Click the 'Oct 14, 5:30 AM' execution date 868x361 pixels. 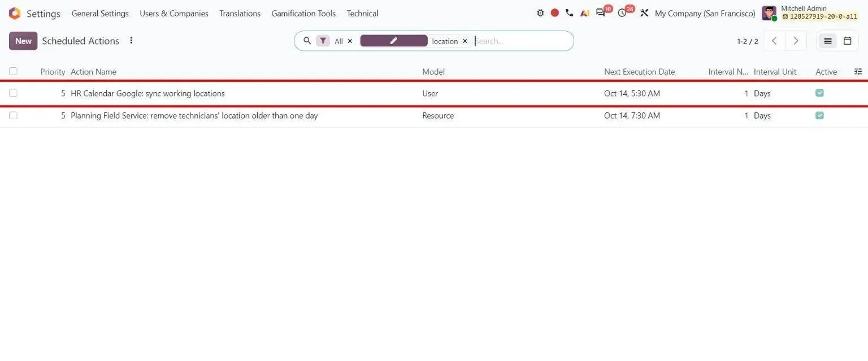632,93
